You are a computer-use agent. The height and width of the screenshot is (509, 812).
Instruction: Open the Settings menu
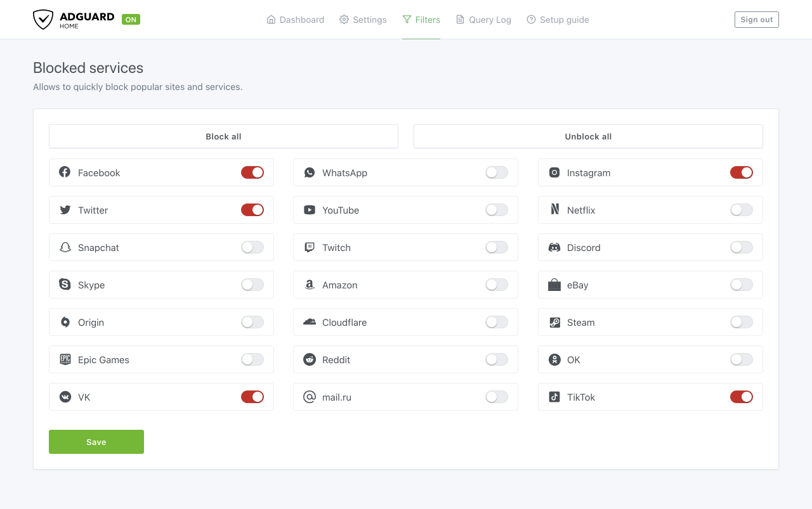[363, 20]
